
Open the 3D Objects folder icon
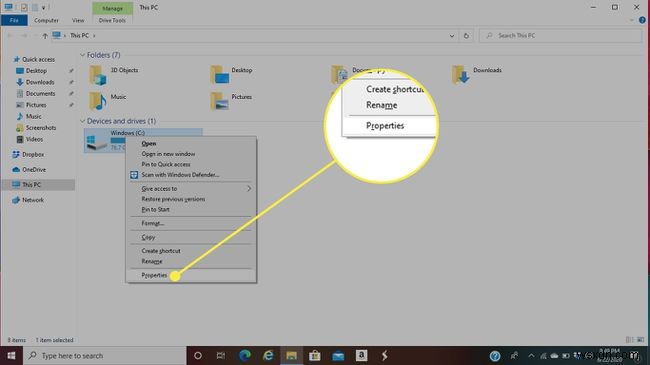click(x=98, y=75)
